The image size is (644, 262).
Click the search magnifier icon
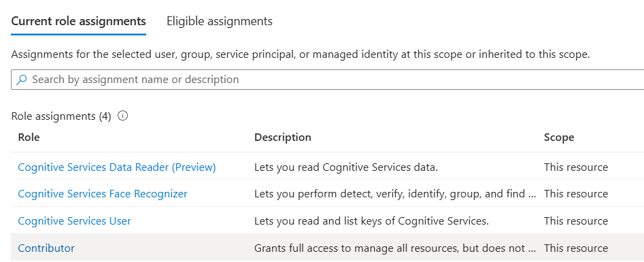[x=21, y=80]
